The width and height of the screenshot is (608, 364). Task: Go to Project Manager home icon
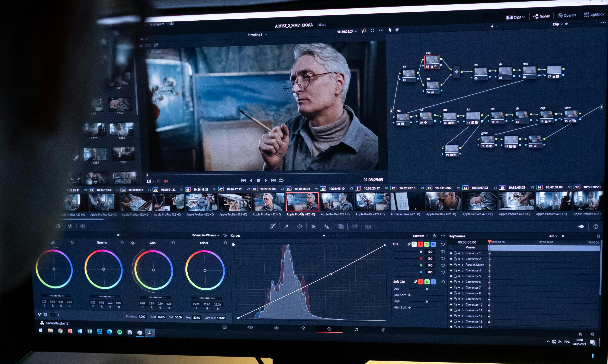tap(580, 334)
